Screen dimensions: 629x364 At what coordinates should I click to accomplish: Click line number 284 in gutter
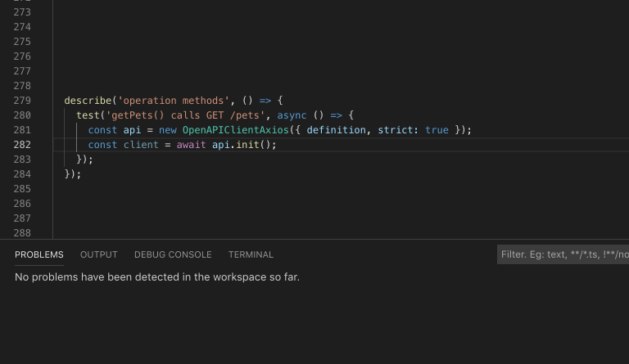pos(22,174)
